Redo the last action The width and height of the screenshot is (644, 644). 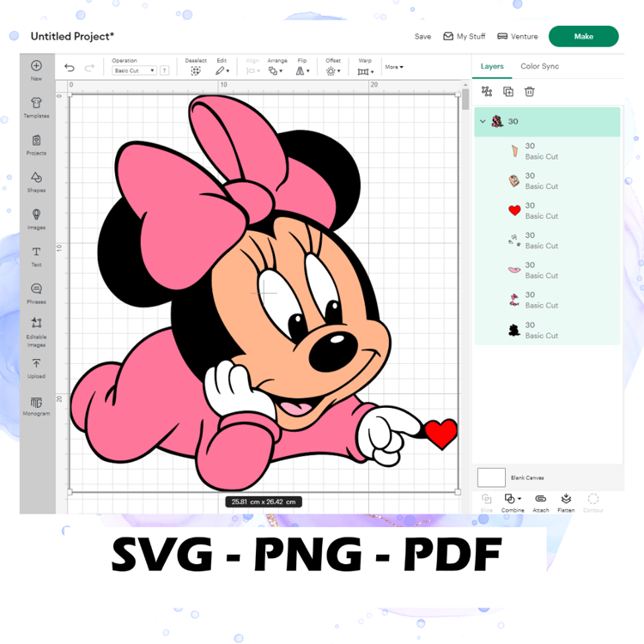click(x=89, y=68)
